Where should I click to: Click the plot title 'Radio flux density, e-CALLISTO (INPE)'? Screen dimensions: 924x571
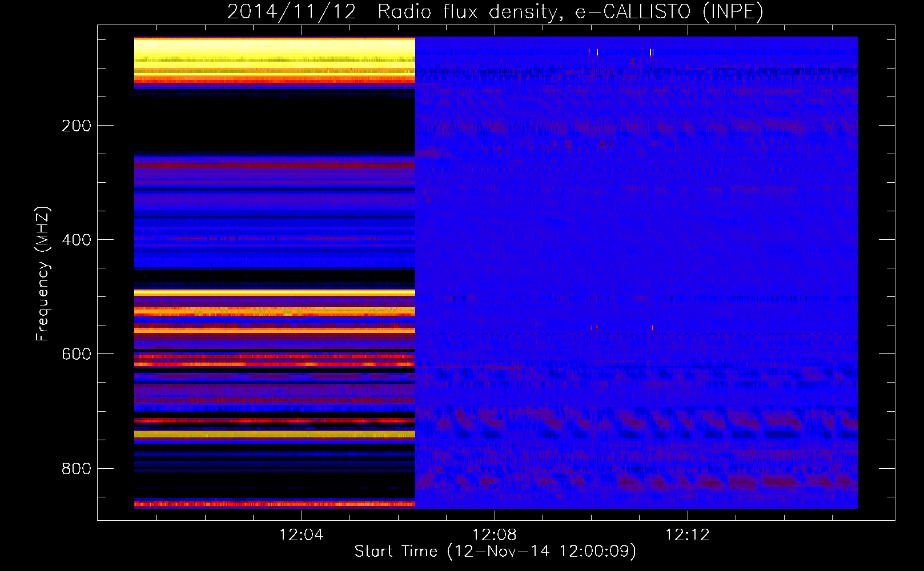click(571, 11)
